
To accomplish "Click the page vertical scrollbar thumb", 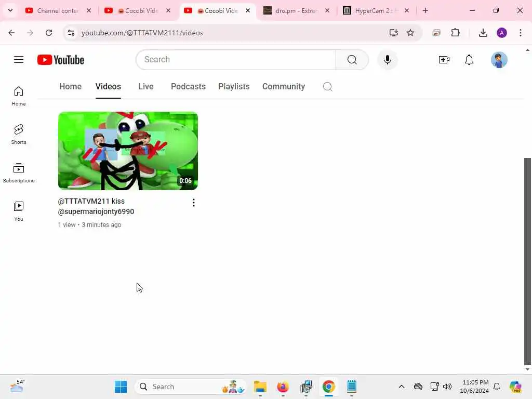I will tap(527, 261).
